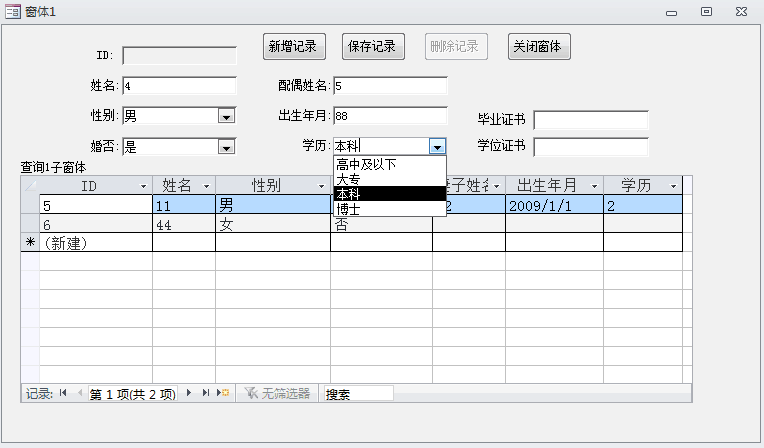Click the 保存记录 button
Screen dimensions: 764x448
[x=373, y=46]
